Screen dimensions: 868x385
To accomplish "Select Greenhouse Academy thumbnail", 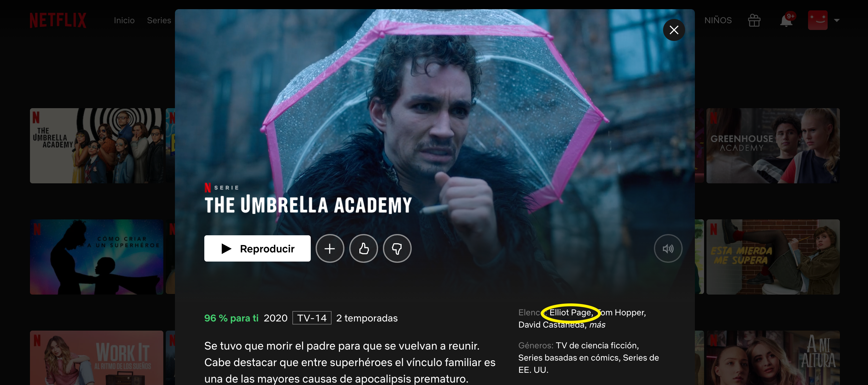I will click(773, 146).
